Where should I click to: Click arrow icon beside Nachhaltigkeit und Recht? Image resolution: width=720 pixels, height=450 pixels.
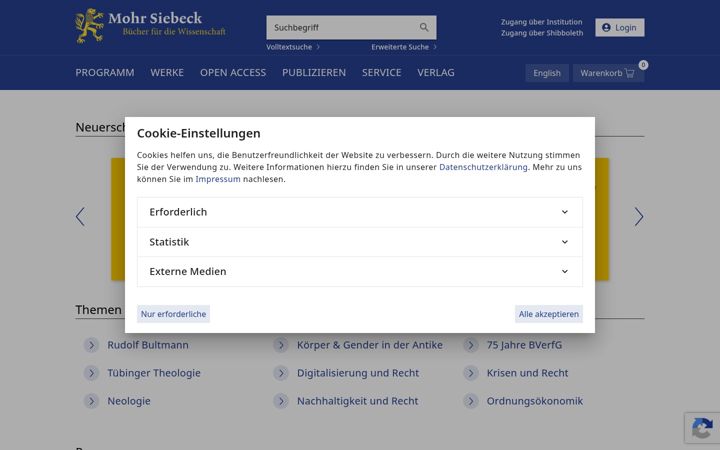281,401
